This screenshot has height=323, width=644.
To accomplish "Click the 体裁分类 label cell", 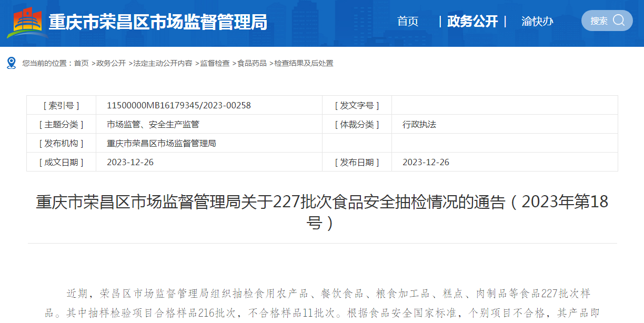I will (357, 124).
